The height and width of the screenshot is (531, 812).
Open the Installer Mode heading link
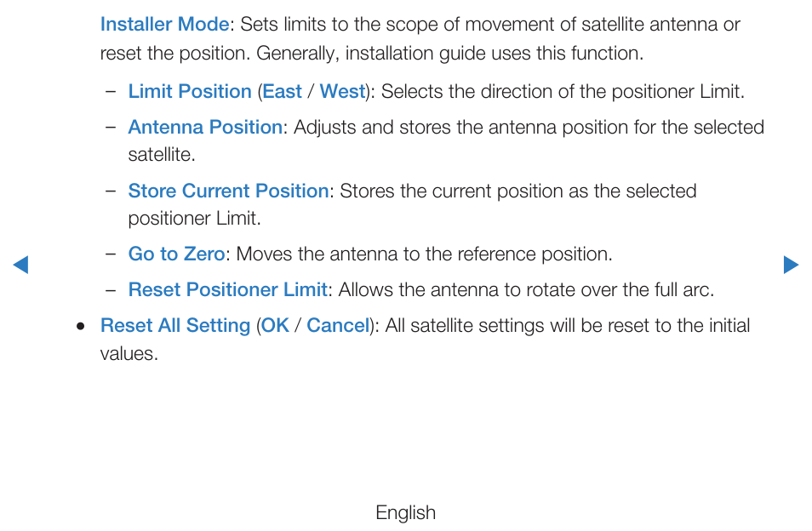(x=164, y=25)
